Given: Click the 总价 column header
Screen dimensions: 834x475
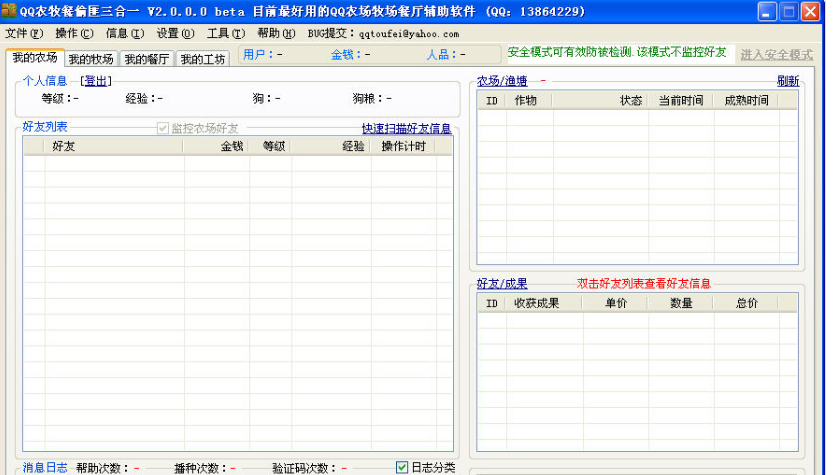Looking at the screenshot, I should pos(746,303).
